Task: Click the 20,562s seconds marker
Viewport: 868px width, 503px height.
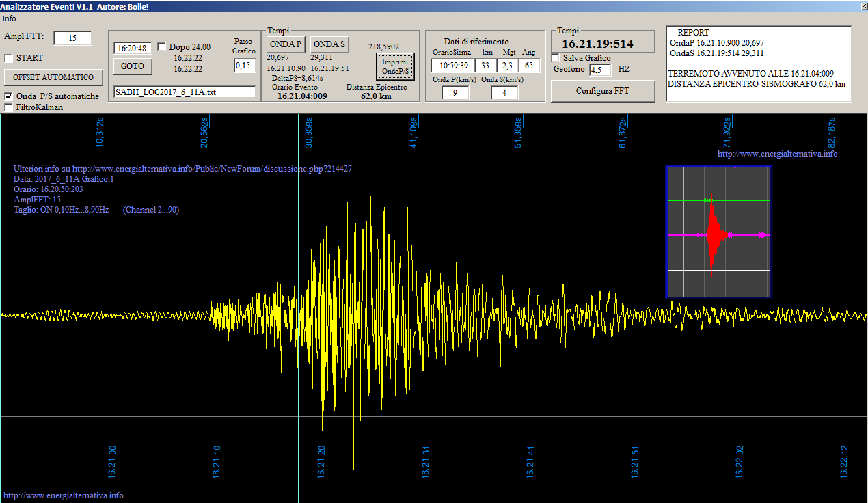Action: (204, 132)
